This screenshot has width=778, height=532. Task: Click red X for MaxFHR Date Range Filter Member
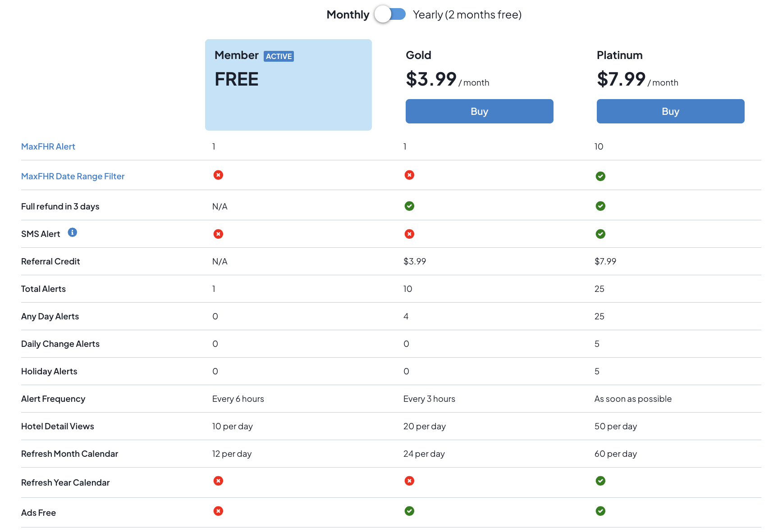[x=218, y=175]
